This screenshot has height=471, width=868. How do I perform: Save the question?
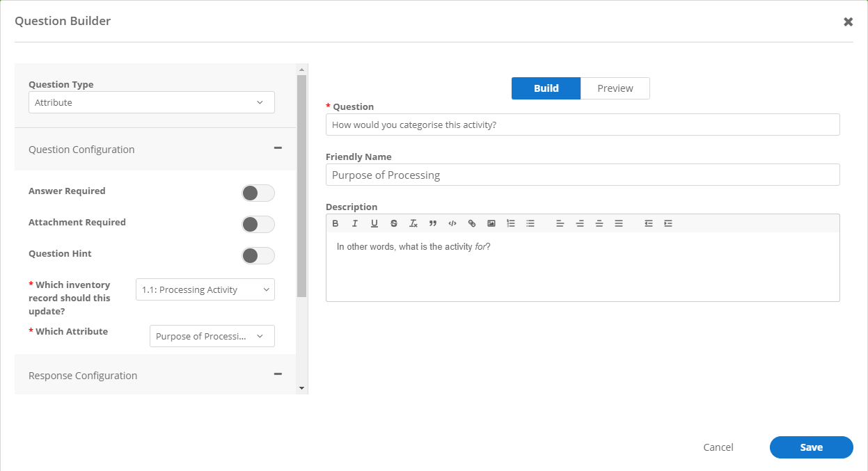[811, 447]
